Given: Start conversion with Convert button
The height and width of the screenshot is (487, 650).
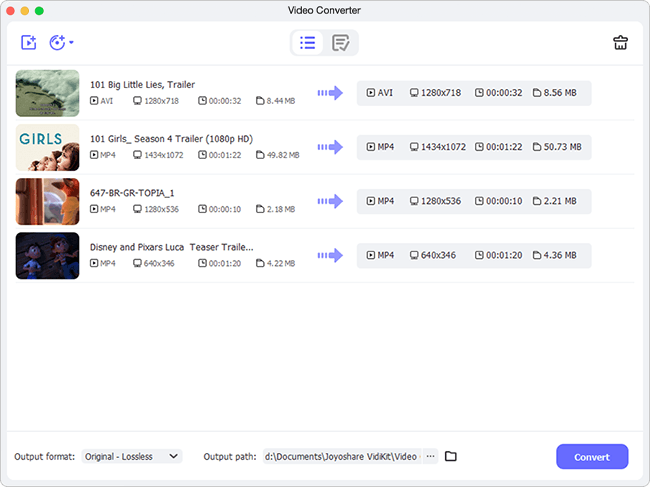Looking at the screenshot, I should pos(592,457).
